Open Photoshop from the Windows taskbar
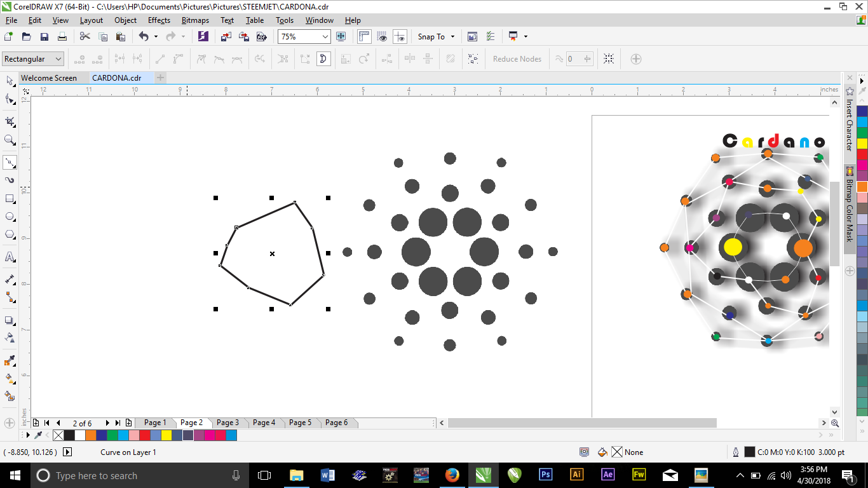The height and width of the screenshot is (488, 868). click(545, 475)
